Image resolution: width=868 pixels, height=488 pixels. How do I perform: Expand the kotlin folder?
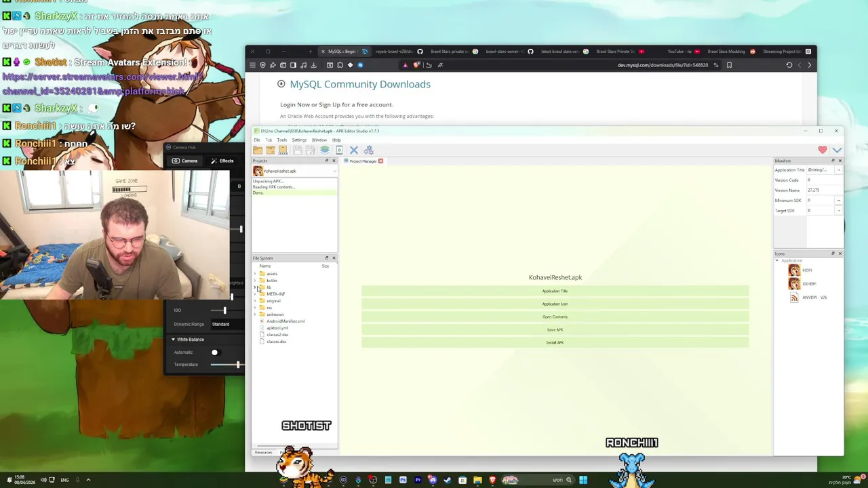click(255, 281)
